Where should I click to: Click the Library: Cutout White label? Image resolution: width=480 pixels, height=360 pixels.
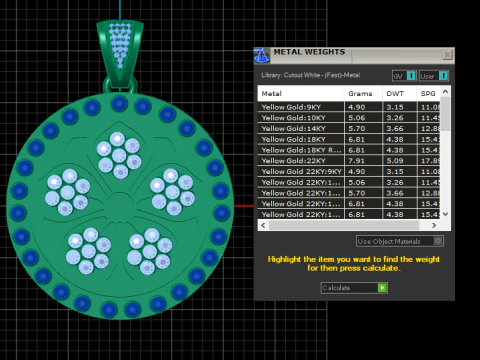click(310, 75)
